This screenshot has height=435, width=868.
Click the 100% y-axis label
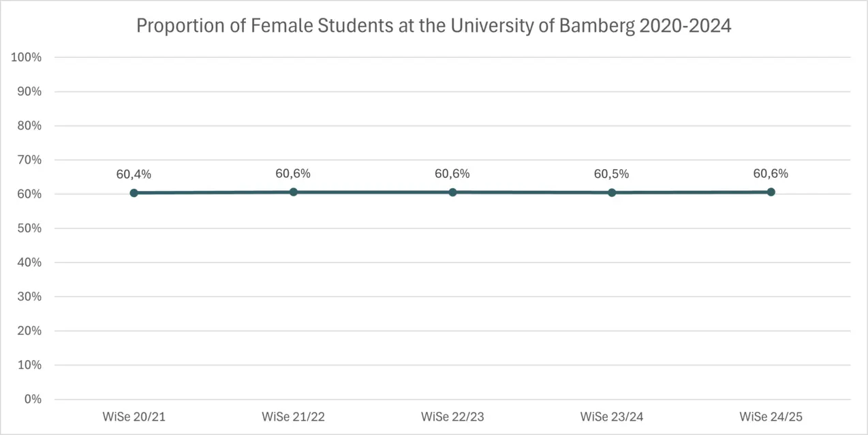pos(27,57)
